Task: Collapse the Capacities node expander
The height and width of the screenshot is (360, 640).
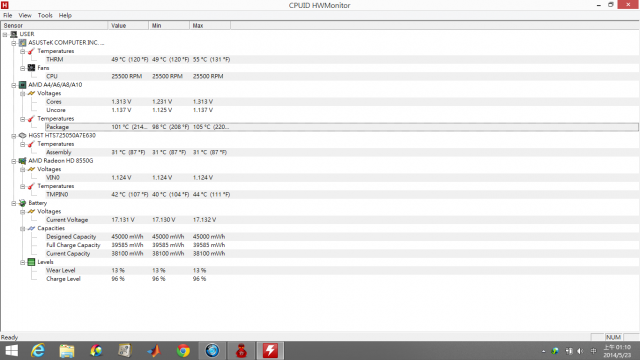Action: [23, 229]
